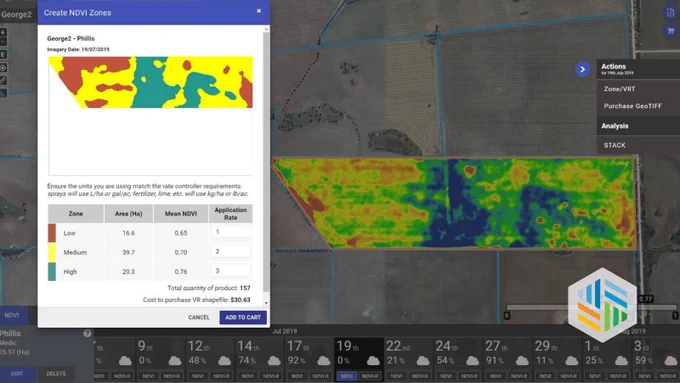
Task: Edit the Low zone application rate field
Action: [x=230, y=232]
